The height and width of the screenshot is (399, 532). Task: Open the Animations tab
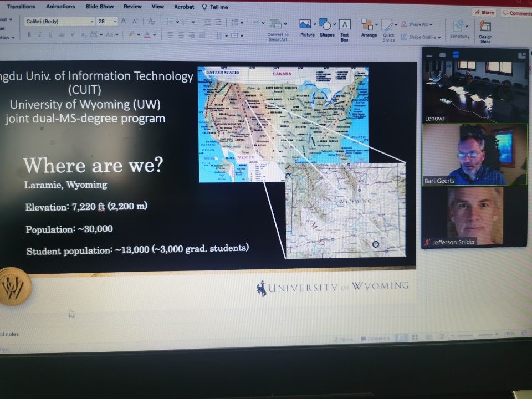[x=60, y=7]
